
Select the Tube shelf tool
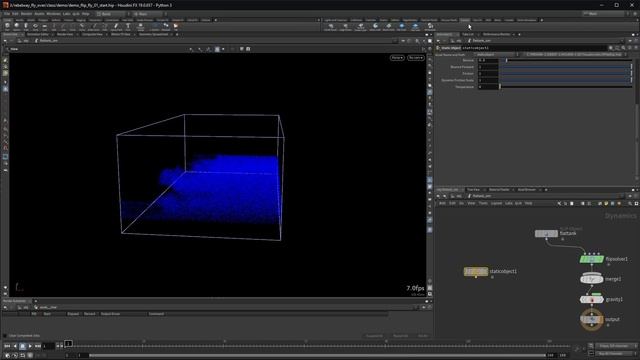[x=26, y=27]
